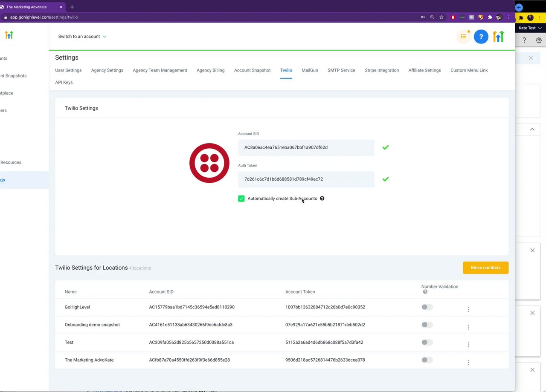The image size is (546, 392).
Task: Click the settings gear in background window
Action: coord(539,40)
